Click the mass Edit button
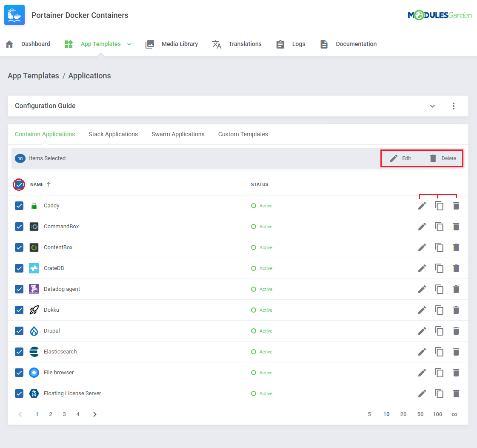The image size is (477, 448). [400, 158]
